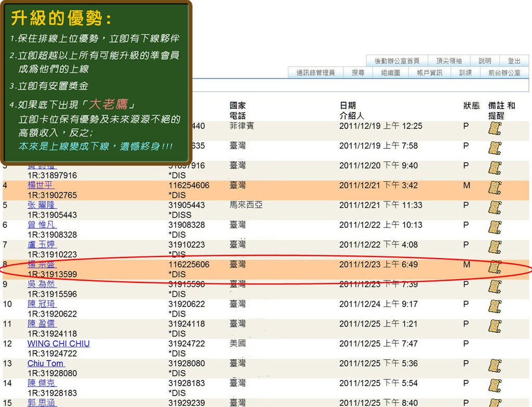Click the 備註 和 提醒 column header
Screen dimensions: 532x407
pyautogui.click(x=501, y=111)
